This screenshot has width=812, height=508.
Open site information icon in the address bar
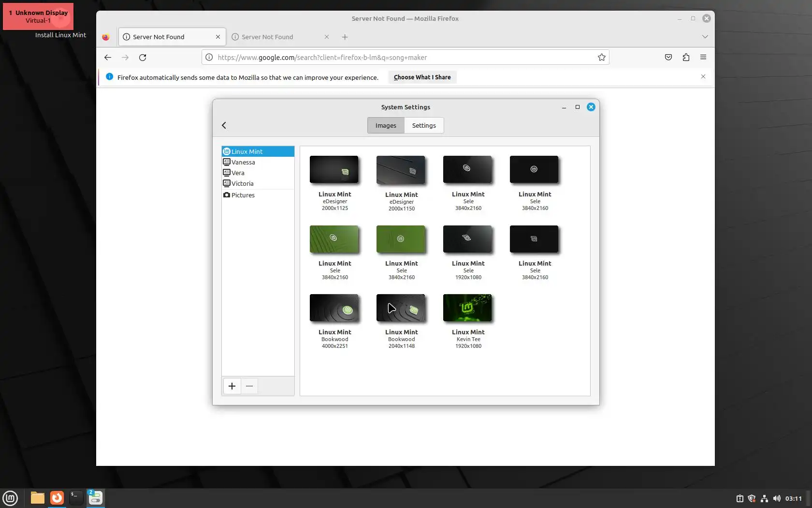coord(209,57)
